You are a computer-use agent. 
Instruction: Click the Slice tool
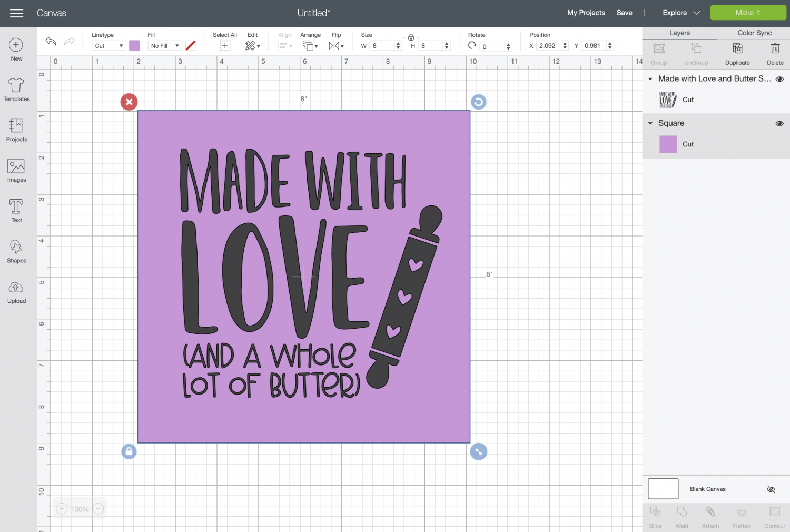pyautogui.click(x=656, y=512)
